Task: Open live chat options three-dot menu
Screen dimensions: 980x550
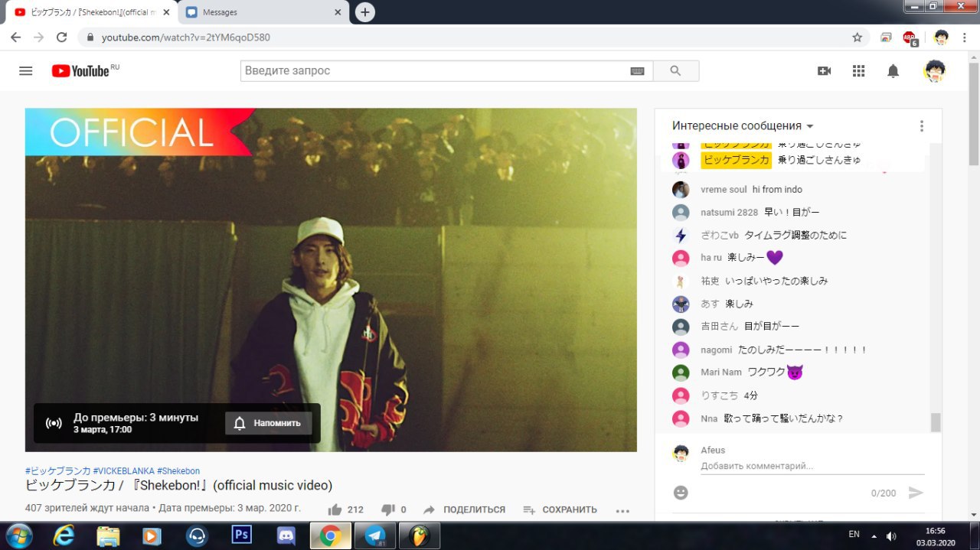Action: pos(921,125)
